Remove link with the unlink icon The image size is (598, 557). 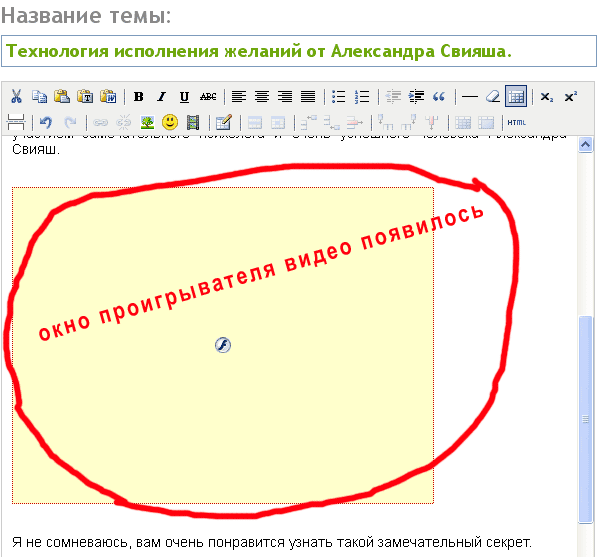pos(124,122)
